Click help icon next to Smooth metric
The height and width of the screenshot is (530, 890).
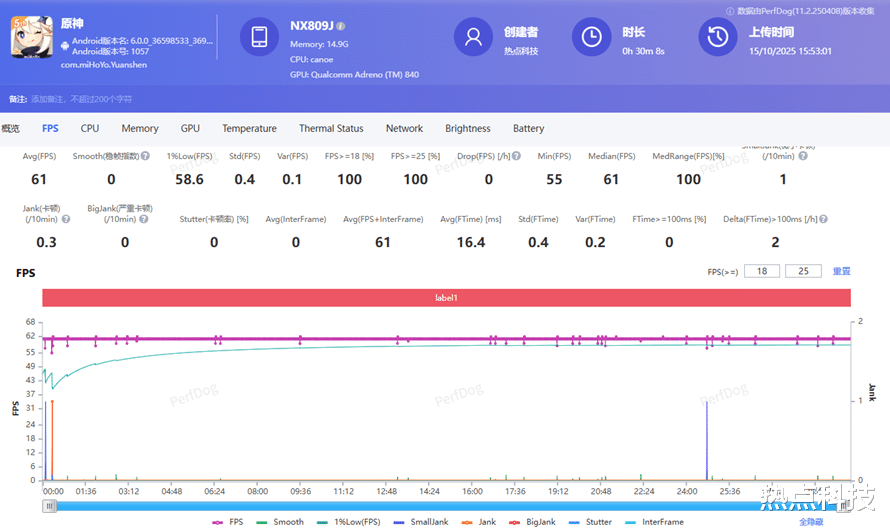pyautogui.click(x=145, y=156)
